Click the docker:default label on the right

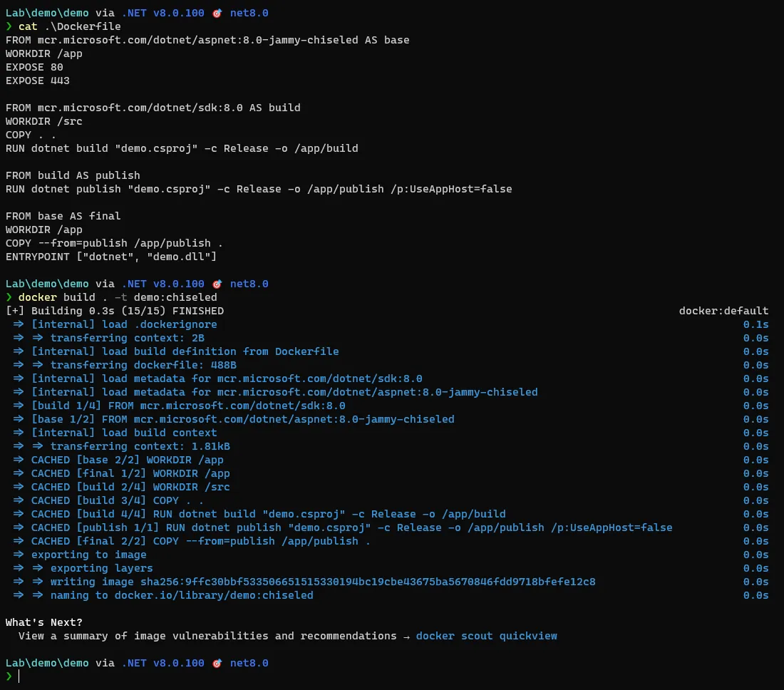[723, 311]
